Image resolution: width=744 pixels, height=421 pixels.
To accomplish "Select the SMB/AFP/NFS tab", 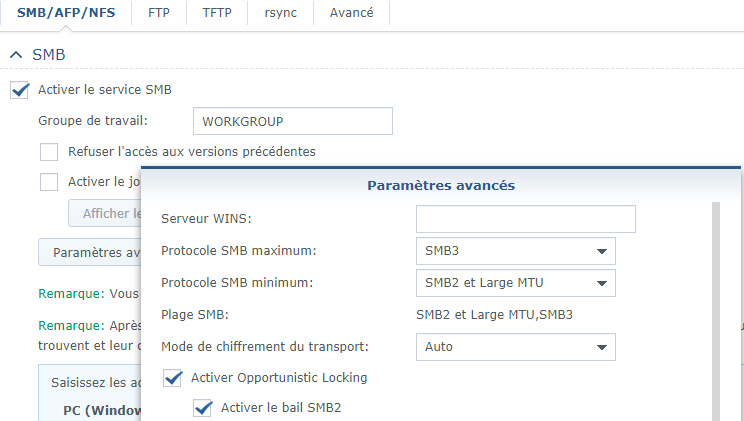I will (66, 12).
